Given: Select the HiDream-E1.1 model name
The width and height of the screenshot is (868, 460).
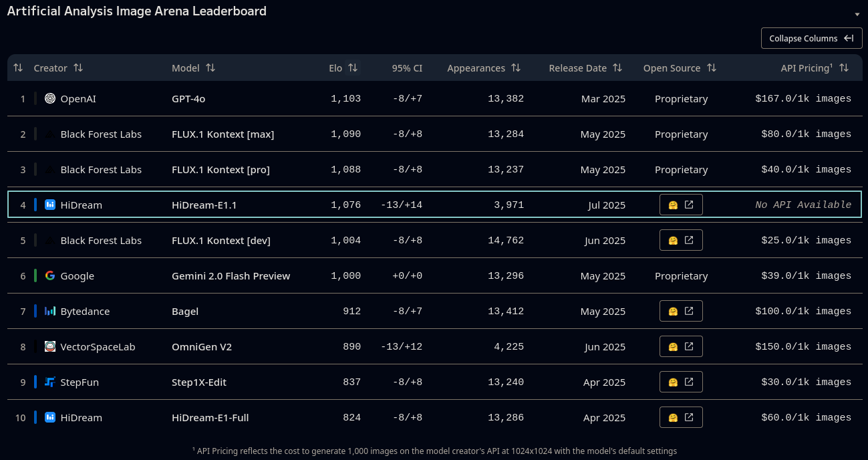Looking at the screenshot, I should 204,205.
